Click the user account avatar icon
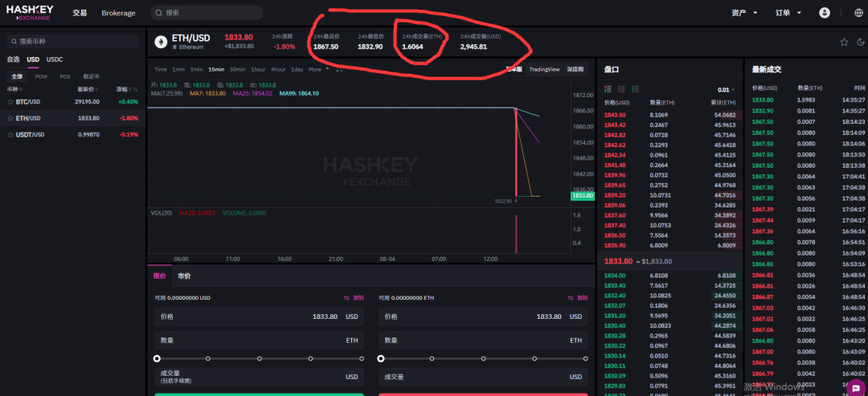This screenshot has width=868, height=396. click(825, 13)
